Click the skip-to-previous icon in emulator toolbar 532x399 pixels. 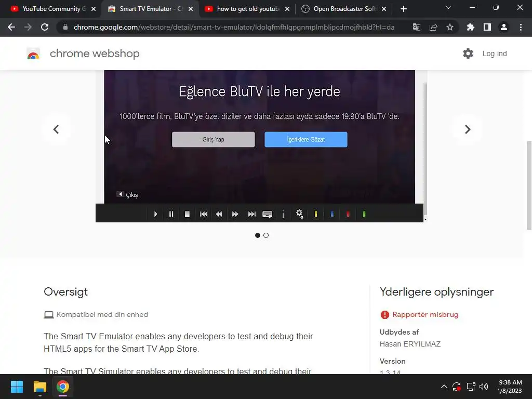coord(204,214)
